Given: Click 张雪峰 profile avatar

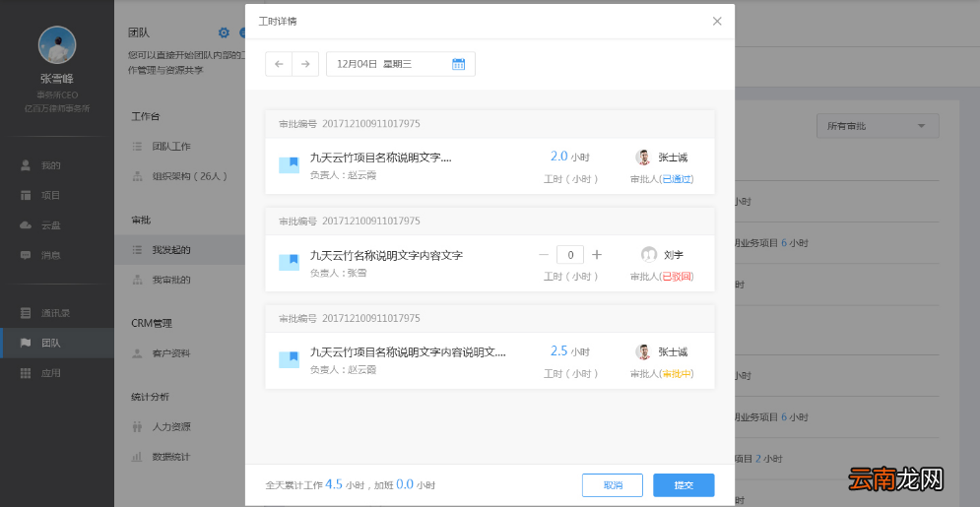Looking at the screenshot, I should tap(57, 45).
